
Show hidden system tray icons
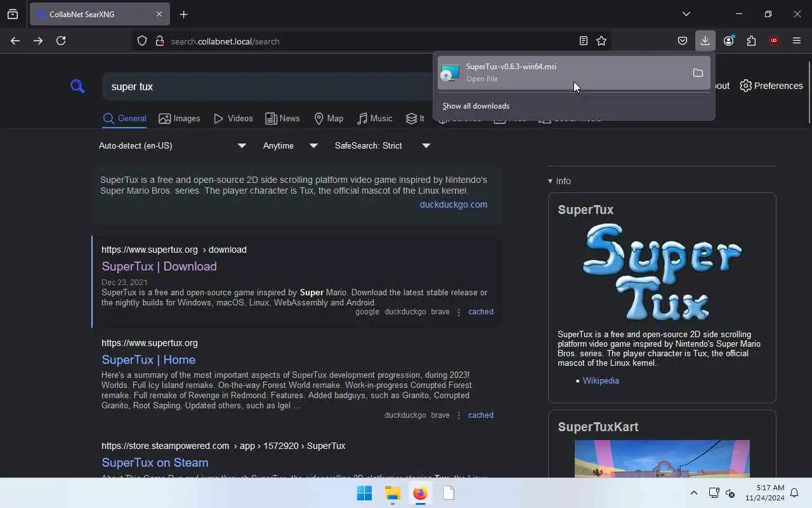click(x=693, y=493)
